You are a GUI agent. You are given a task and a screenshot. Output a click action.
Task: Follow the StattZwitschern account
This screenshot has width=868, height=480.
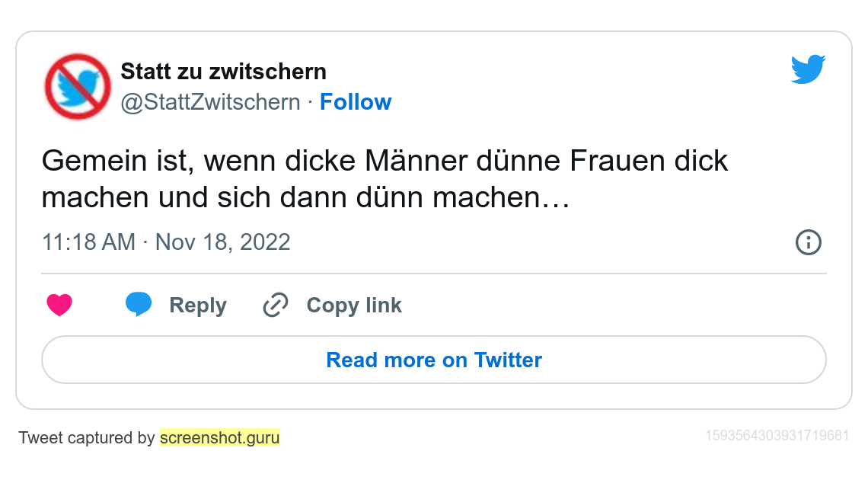click(x=356, y=102)
